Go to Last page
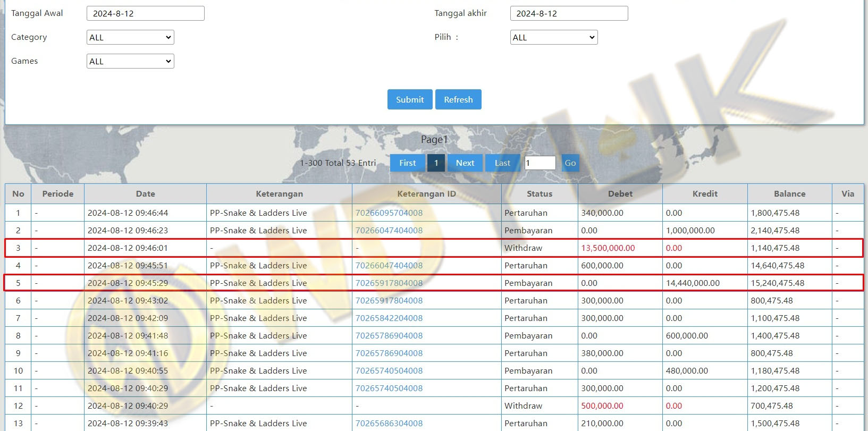Screen dimensions: 868x431 click(502, 163)
